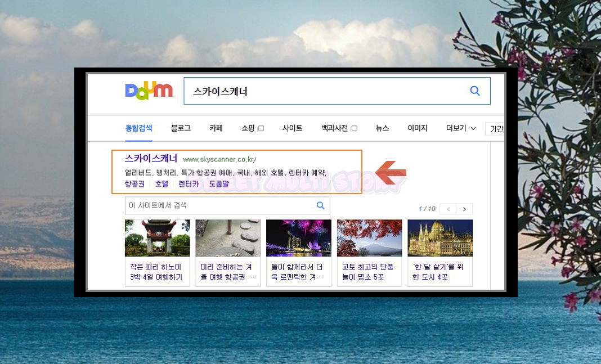
Task: Open the 렌터카 sub-link
Action: [x=189, y=184]
